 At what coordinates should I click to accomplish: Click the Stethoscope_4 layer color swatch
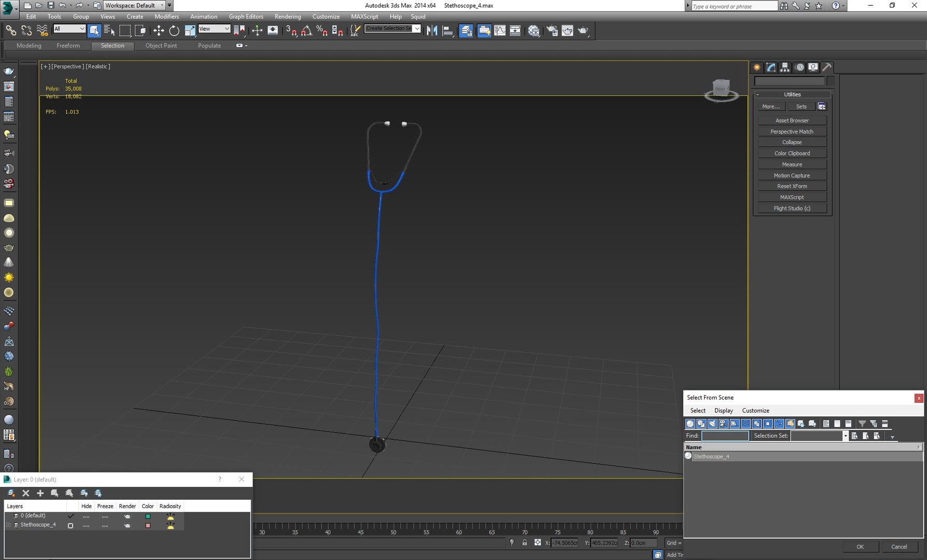pos(148,526)
